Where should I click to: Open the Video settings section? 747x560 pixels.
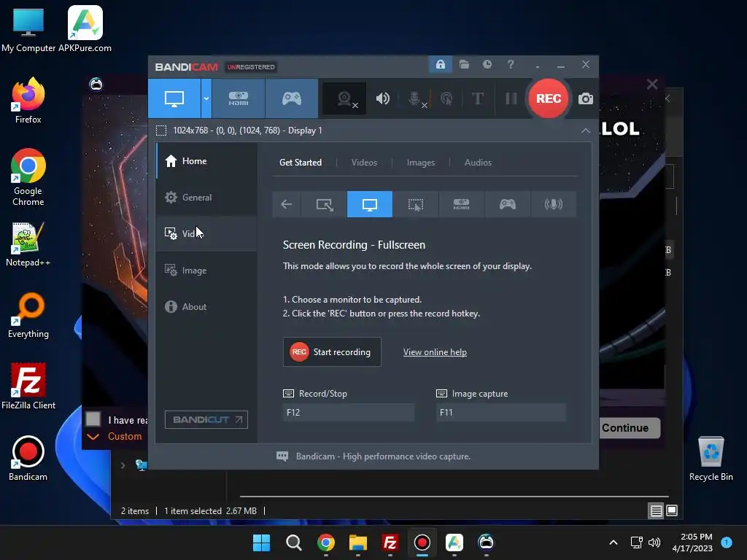coord(206,233)
